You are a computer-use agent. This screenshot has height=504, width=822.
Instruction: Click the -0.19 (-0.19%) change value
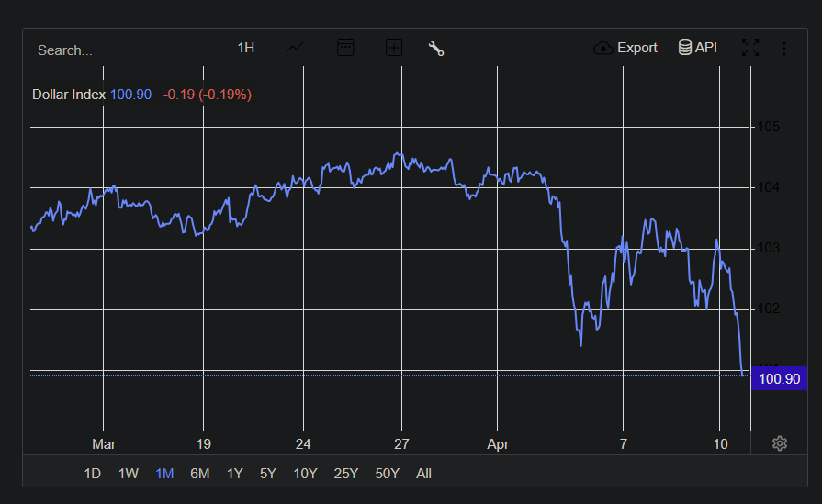tap(207, 95)
